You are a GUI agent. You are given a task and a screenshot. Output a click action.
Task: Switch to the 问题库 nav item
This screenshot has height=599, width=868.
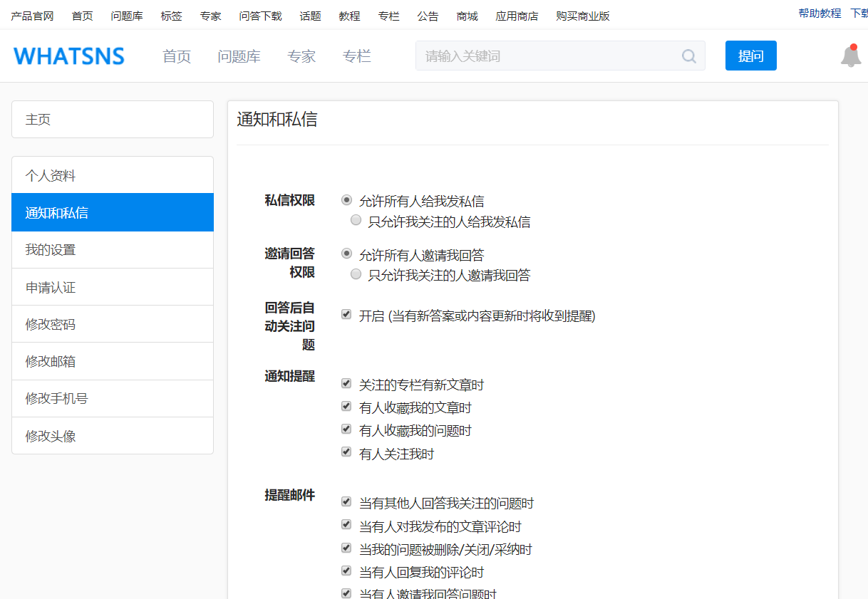(x=239, y=57)
